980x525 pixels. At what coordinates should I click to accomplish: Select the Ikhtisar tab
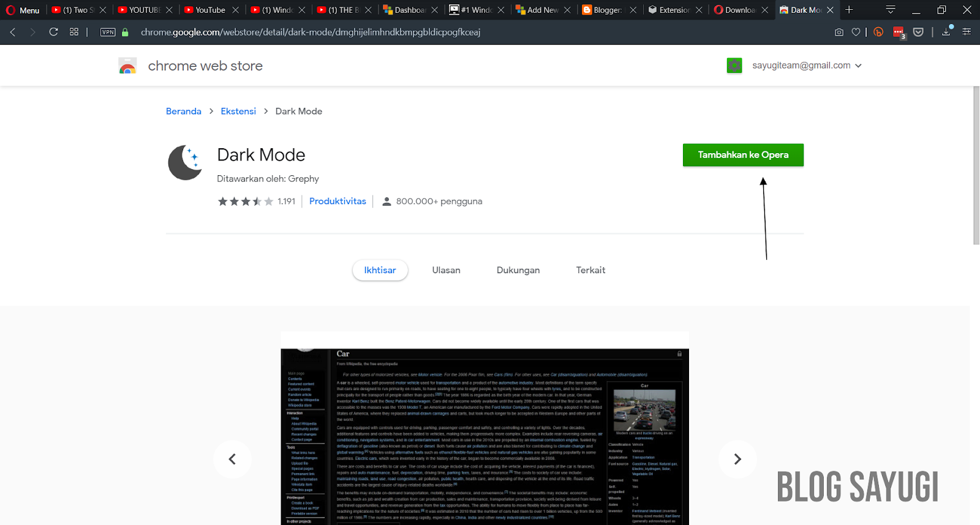pos(380,270)
